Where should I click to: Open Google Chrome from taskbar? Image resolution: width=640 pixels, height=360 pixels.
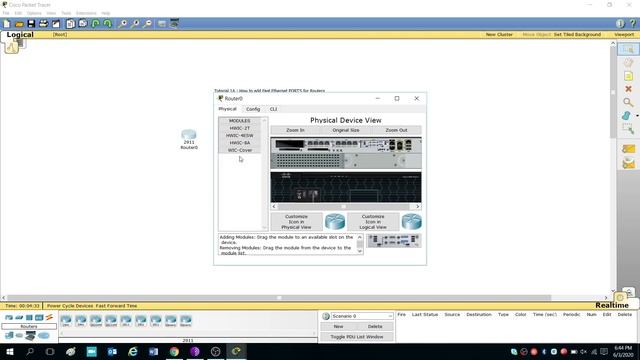click(x=174, y=351)
